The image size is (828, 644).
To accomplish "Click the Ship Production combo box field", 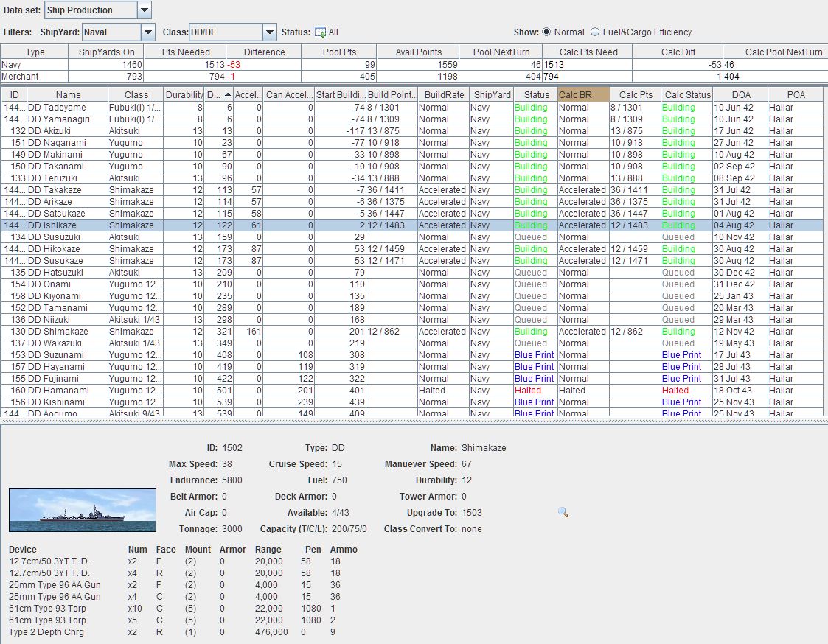I will tap(91, 10).
